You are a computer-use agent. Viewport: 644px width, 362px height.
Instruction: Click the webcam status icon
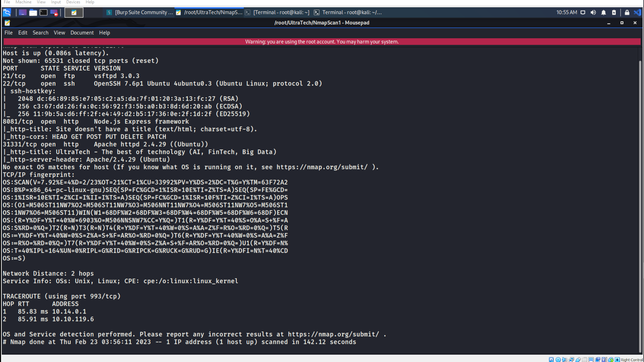pos(598,359)
